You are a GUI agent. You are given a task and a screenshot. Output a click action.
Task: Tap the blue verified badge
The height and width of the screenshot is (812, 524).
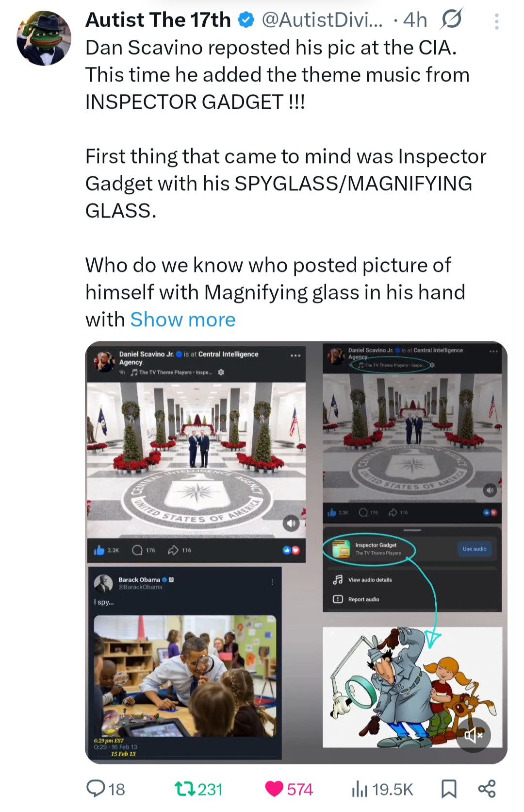tap(246, 20)
